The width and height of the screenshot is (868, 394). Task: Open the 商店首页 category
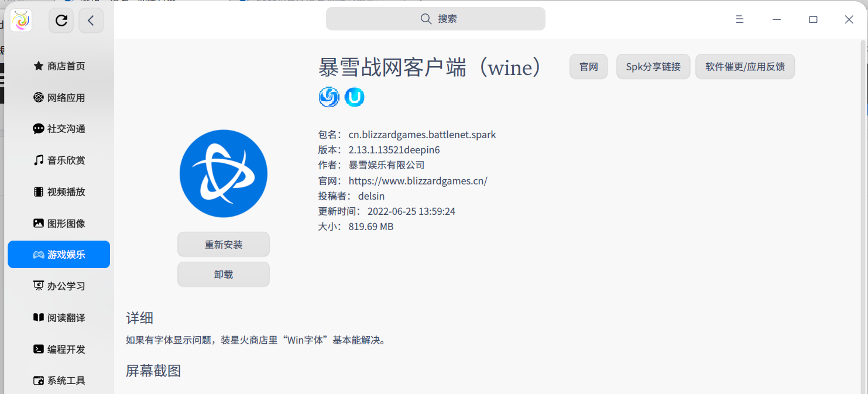tap(59, 66)
